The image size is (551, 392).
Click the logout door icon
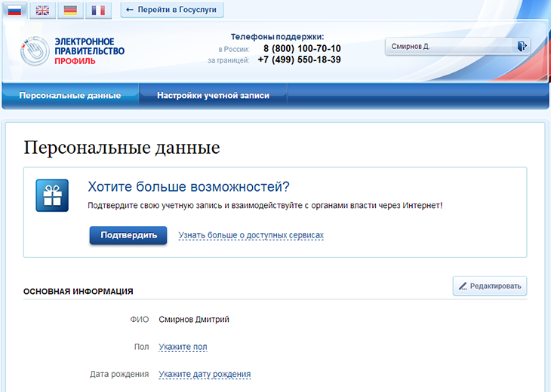point(522,46)
